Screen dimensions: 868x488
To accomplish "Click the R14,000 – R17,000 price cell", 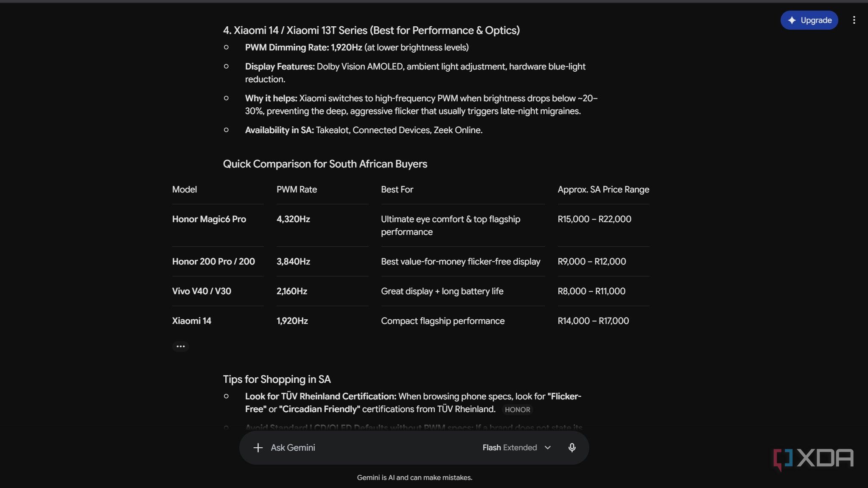I will [593, 321].
